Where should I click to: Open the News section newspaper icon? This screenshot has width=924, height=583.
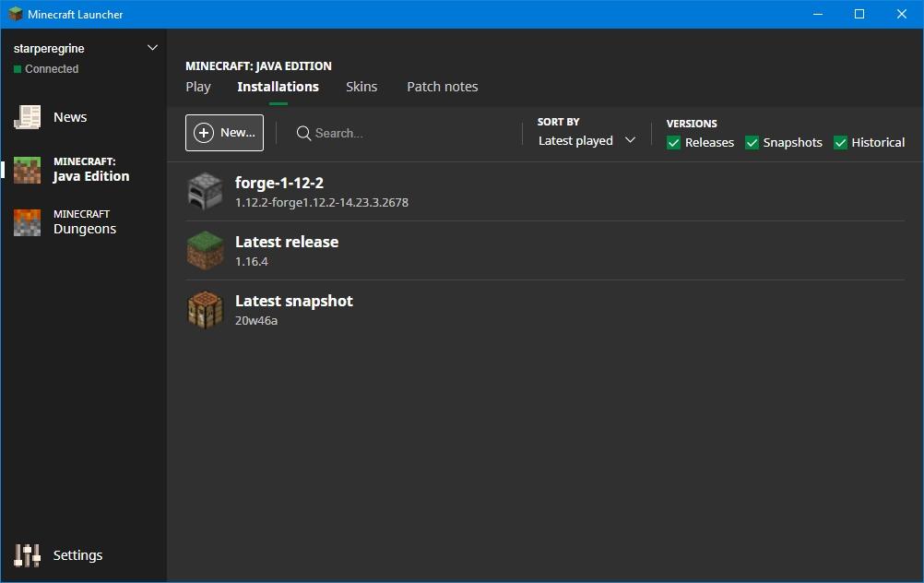pyautogui.click(x=27, y=117)
